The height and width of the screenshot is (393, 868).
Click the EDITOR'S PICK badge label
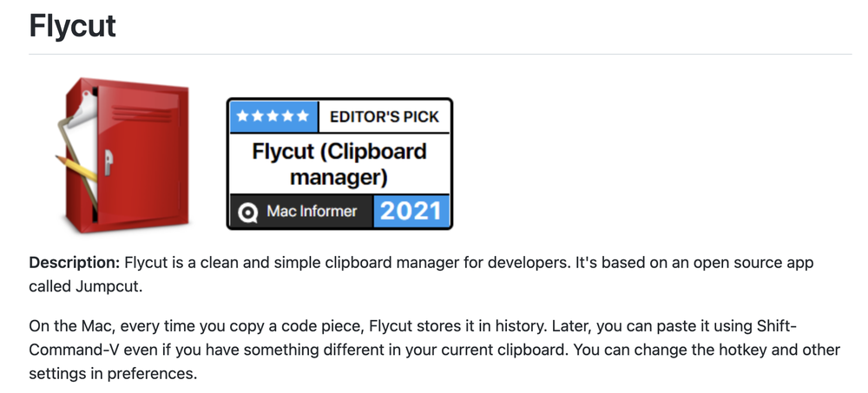385,116
